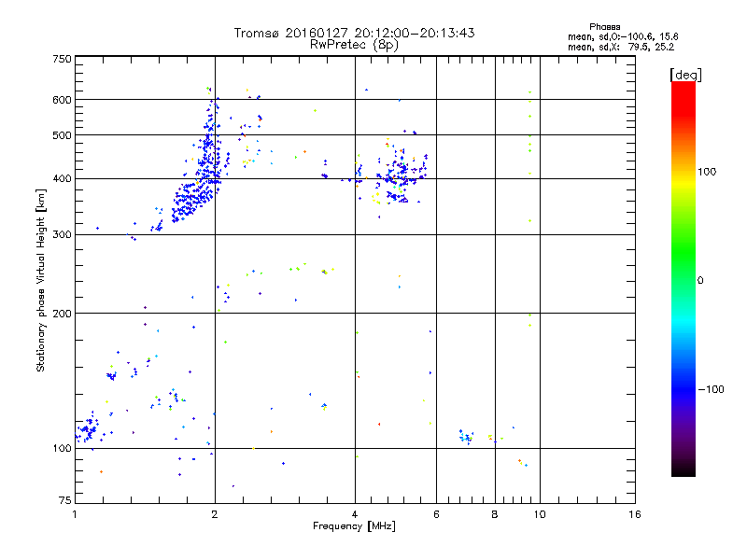The image size is (747, 560).
Task: Click the x-axis label '10'
Action: [540, 514]
